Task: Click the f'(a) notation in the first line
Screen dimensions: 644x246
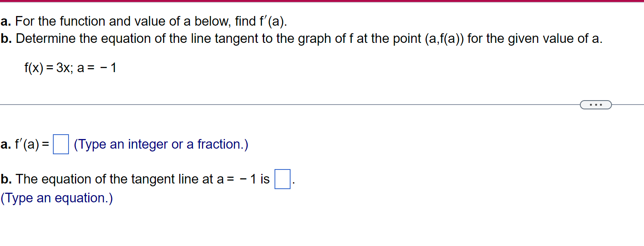Action: point(272,21)
